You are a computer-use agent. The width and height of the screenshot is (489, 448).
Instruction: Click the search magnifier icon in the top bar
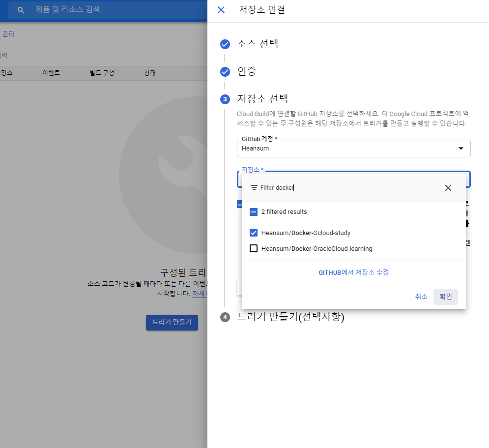[21, 10]
